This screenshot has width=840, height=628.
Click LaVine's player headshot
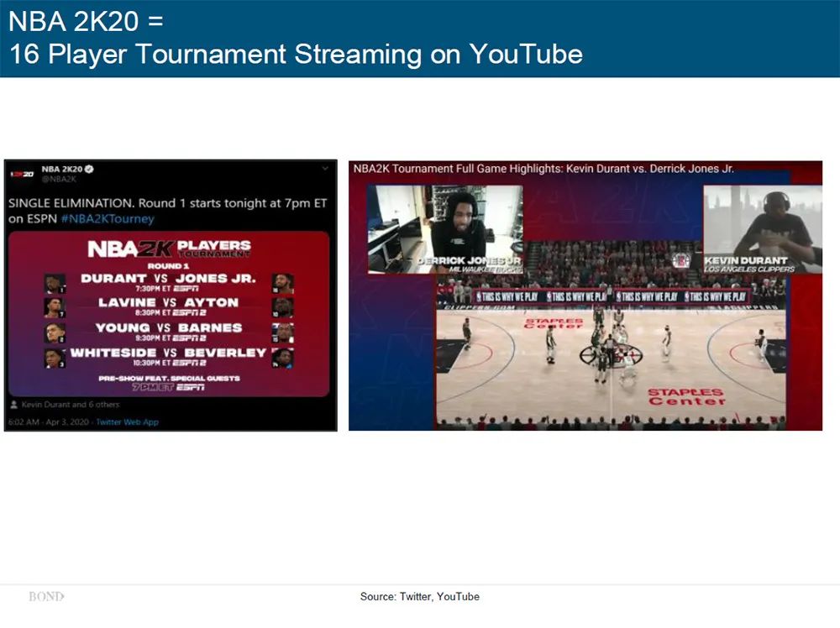(54, 308)
